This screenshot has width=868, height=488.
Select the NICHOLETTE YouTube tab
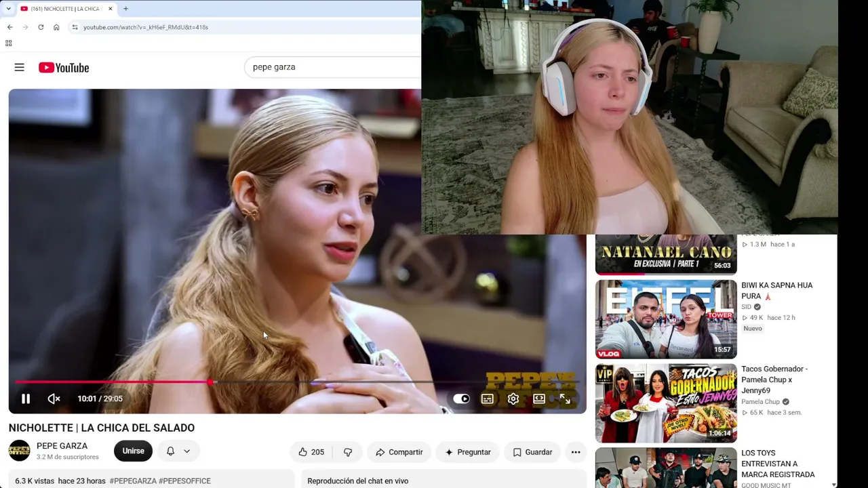pyautogui.click(x=67, y=9)
